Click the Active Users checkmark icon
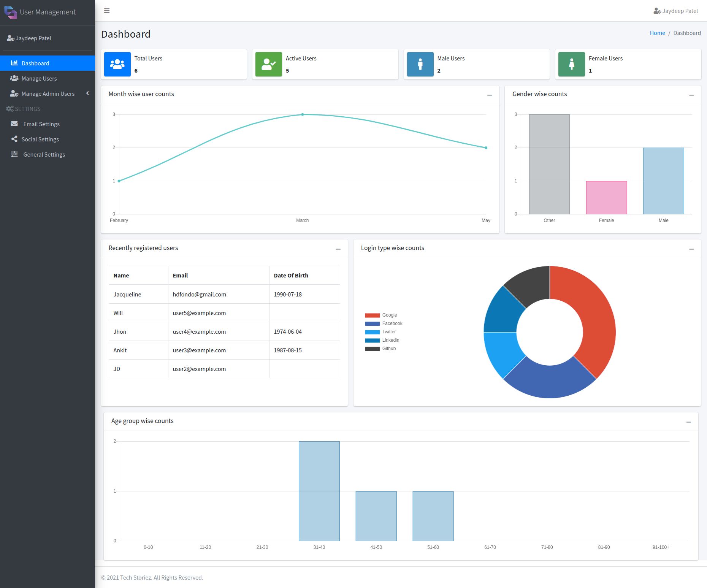The height and width of the screenshot is (588, 707). pos(268,64)
